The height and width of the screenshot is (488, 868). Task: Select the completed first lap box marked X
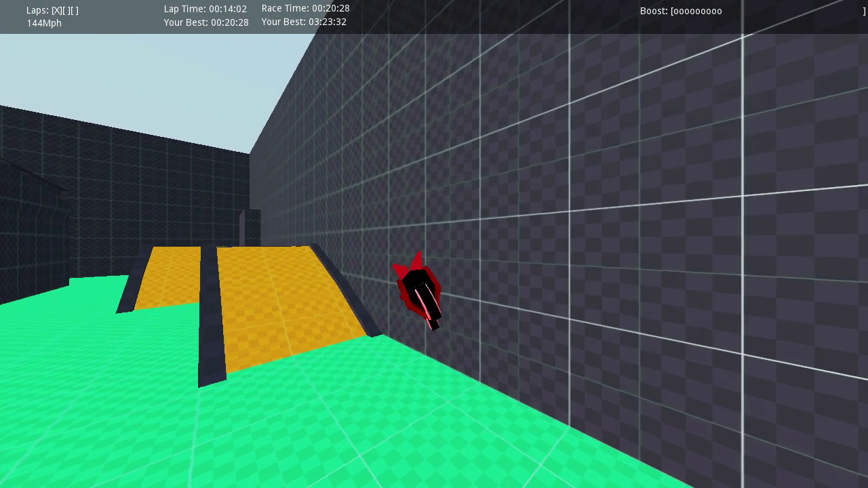point(56,11)
